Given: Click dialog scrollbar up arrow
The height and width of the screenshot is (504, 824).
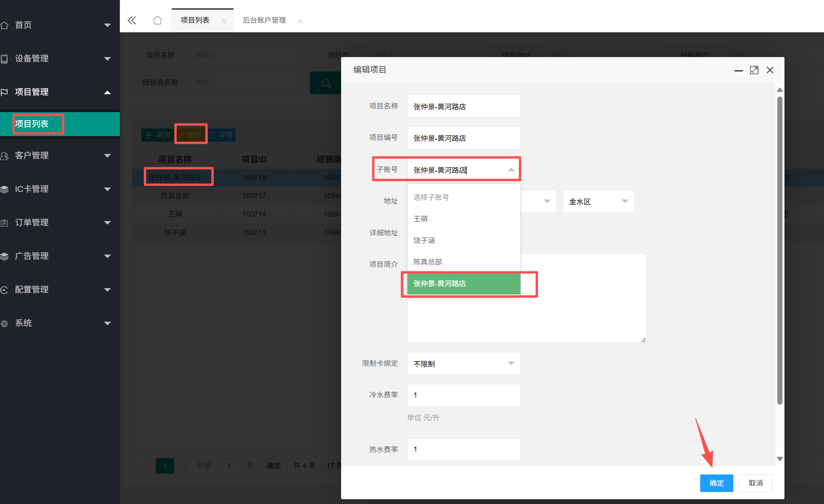Looking at the screenshot, I should coord(780,90).
